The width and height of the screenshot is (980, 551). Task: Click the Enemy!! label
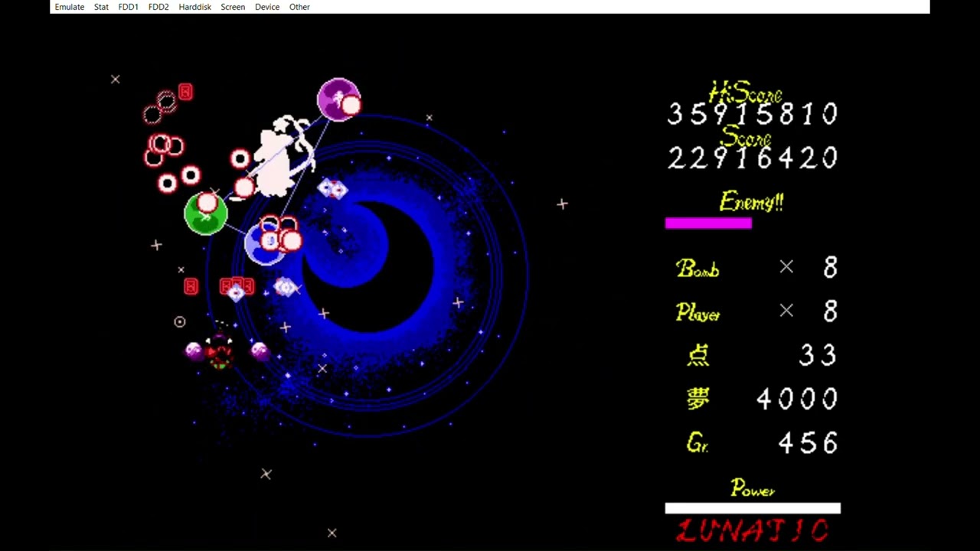[x=751, y=202]
